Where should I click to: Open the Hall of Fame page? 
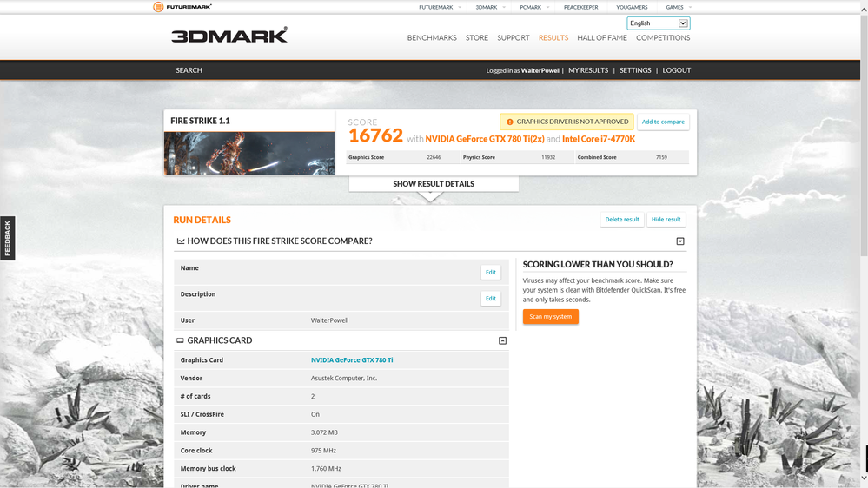pyautogui.click(x=602, y=37)
